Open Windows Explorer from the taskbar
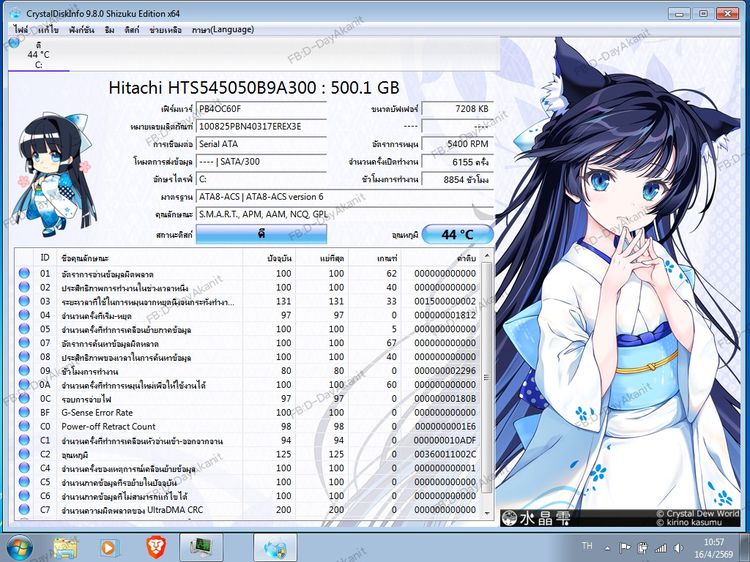The height and width of the screenshot is (562, 750). (x=65, y=548)
